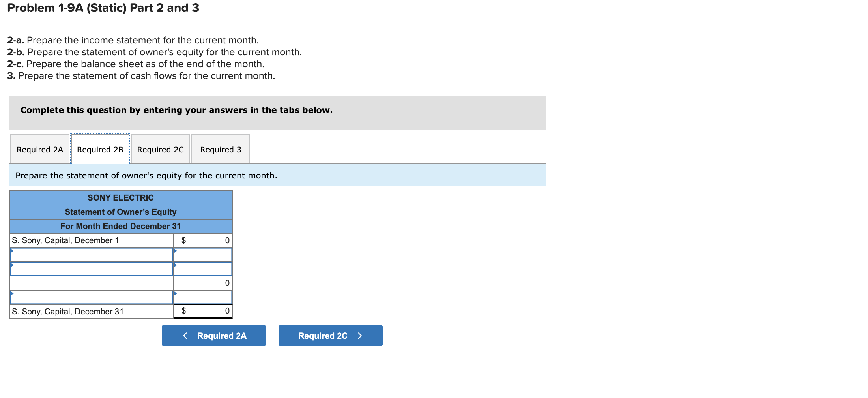Click the SONY ELECTRIC header row
The image size is (868, 398).
tap(121, 197)
